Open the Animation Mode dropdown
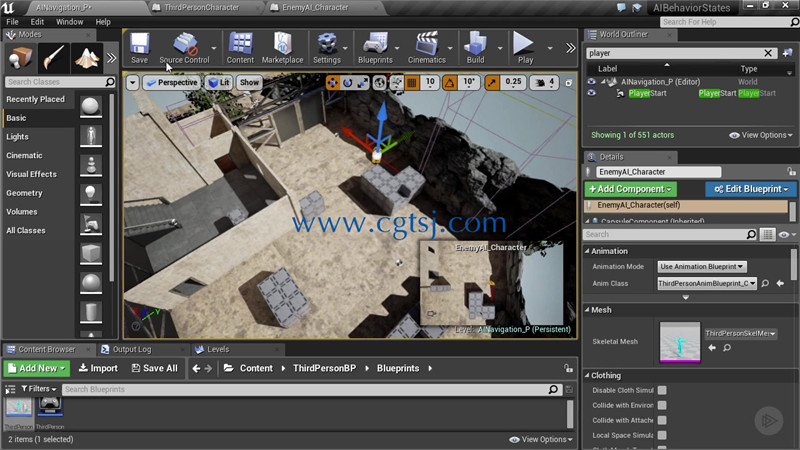800x450 pixels. coord(702,266)
